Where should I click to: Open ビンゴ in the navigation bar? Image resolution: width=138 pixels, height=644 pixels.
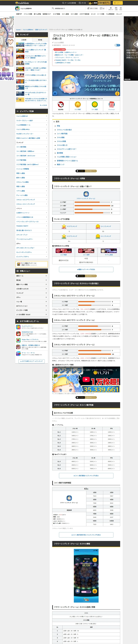(93, 14)
